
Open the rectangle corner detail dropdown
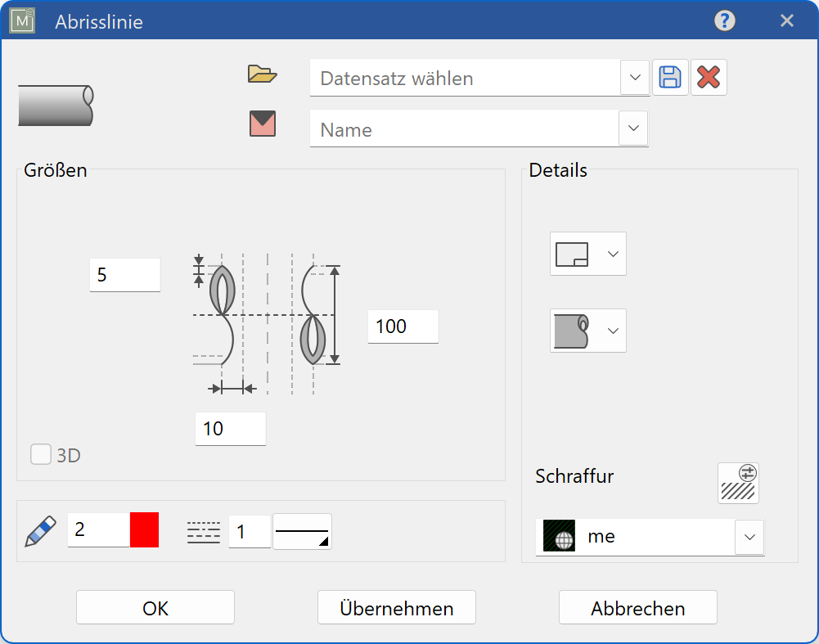[588, 254]
